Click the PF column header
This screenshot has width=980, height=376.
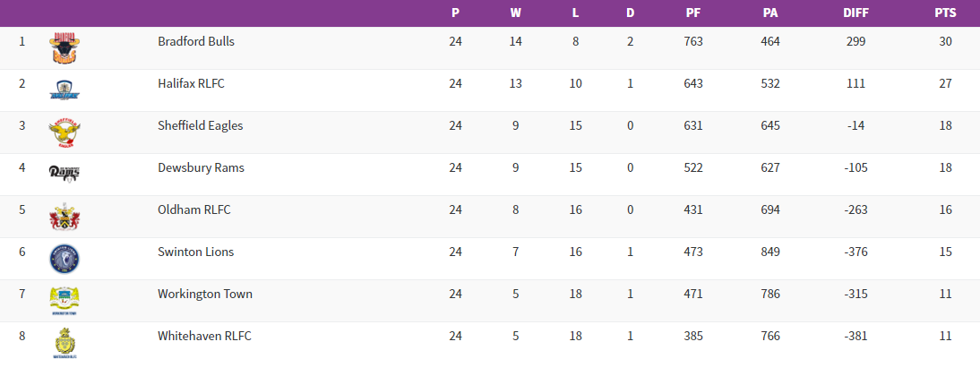coord(693,13)
